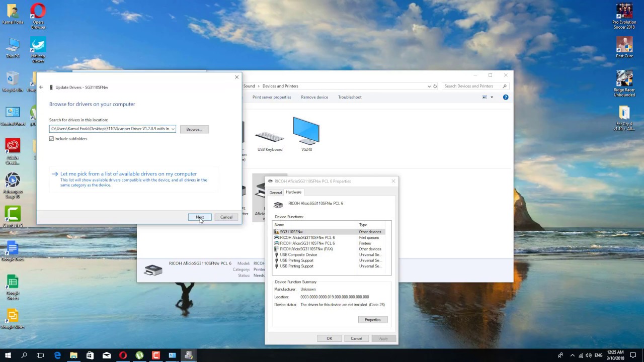Open Far Cry 4 folder on desktop
Image resolution: width=644 pixels, height=362 pixels.
pos(624,119)
